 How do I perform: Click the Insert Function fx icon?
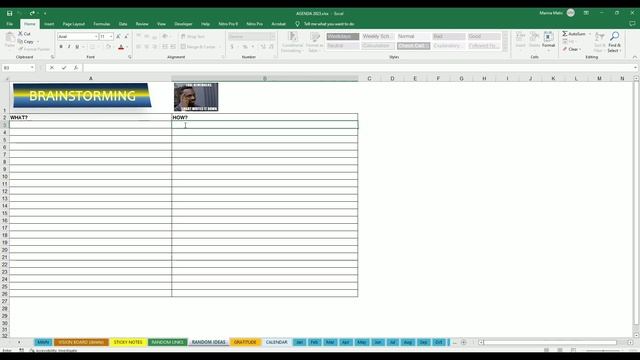pyautogui.click(x=76, y=68)
